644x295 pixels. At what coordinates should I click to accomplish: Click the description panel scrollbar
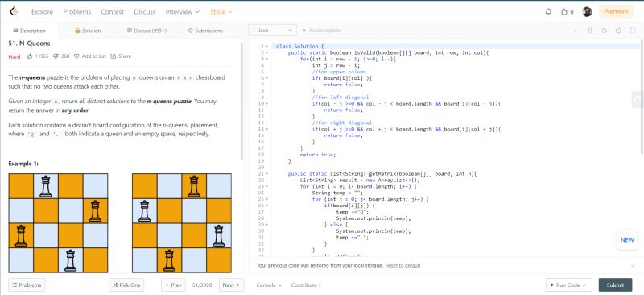tap(242, 101)
